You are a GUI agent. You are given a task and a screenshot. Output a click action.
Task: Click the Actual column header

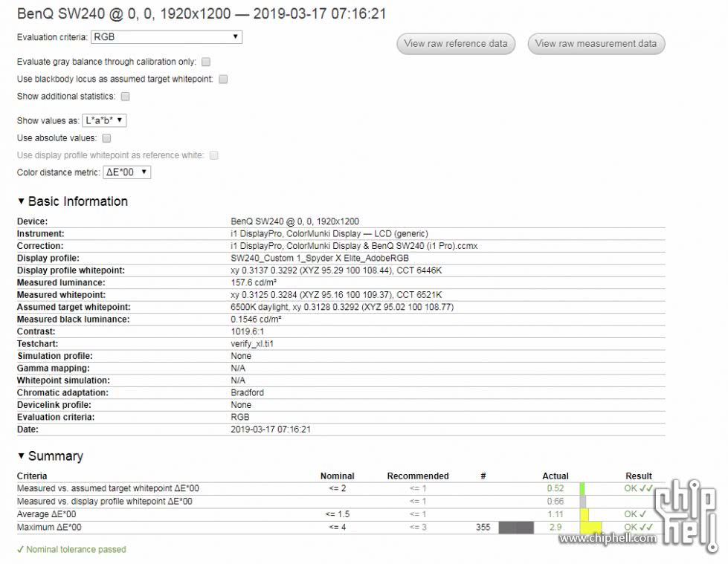pos(555,476)
